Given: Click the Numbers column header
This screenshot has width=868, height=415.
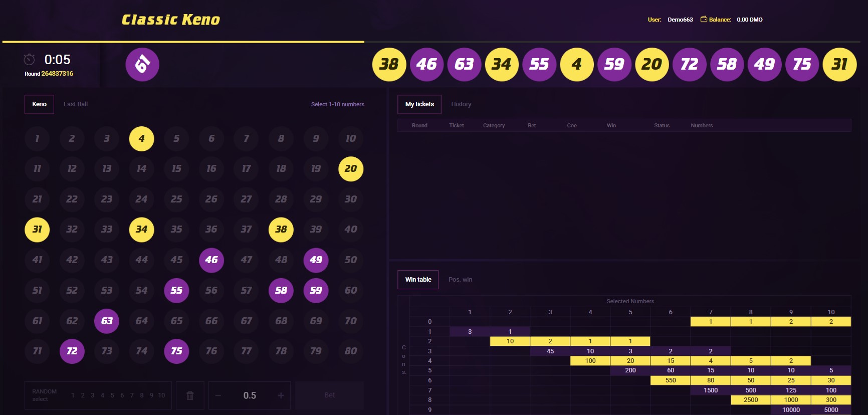Looking at the screenshot, I should coord(702,125).
